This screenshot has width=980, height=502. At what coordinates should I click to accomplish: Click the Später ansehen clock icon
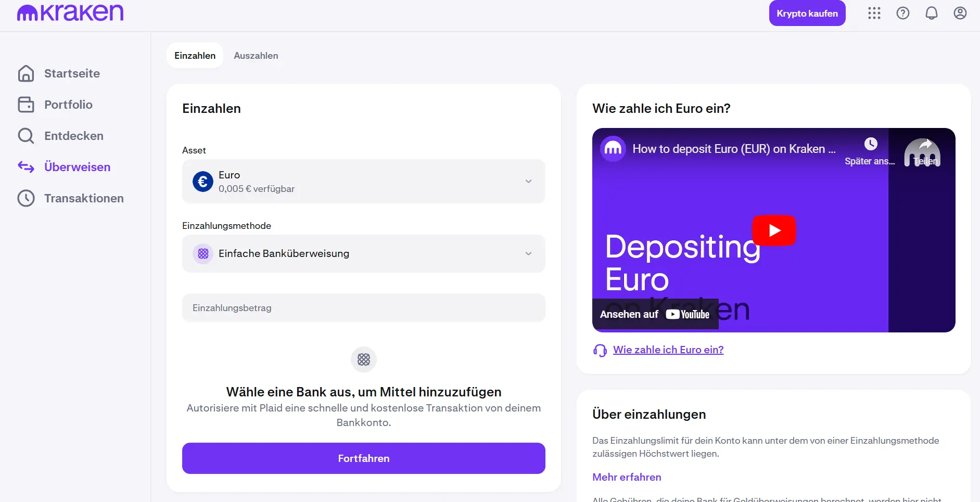click(871, 144)
